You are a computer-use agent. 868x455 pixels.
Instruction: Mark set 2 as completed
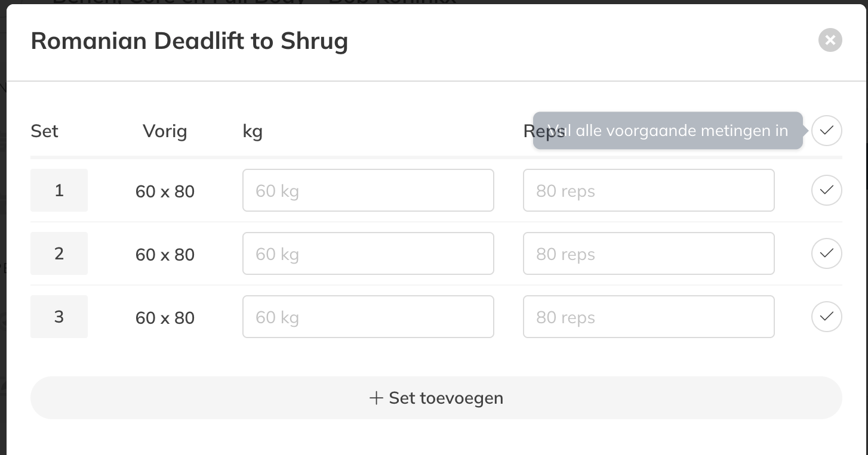click(x=826, y=253)
